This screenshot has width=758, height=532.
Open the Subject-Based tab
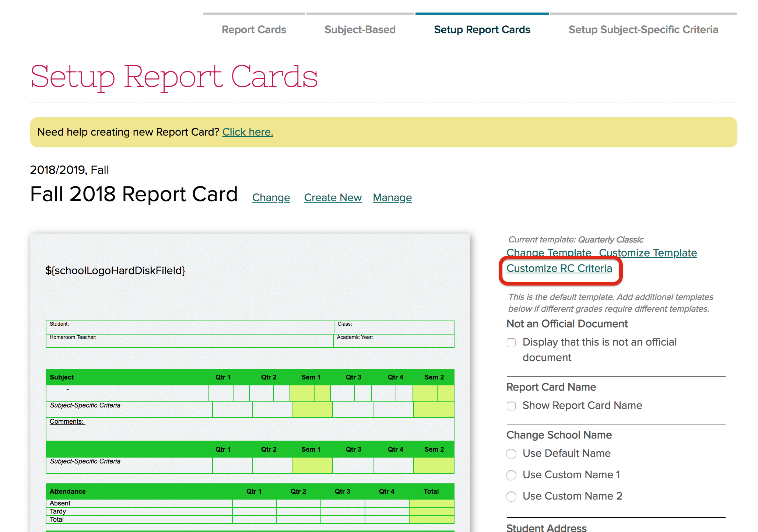pyautogui.click(x=359, y=29)
